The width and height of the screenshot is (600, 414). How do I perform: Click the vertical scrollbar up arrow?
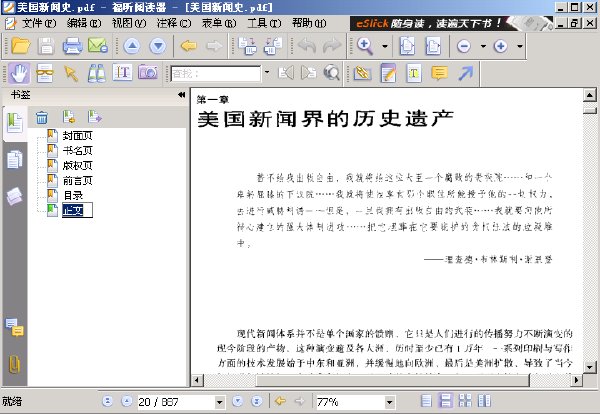[590, 95]
